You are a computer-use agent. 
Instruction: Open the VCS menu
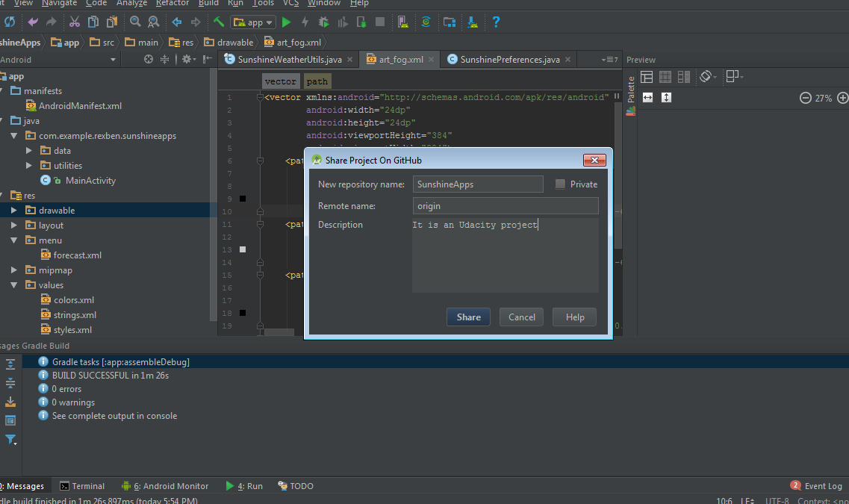click(290, 4)
